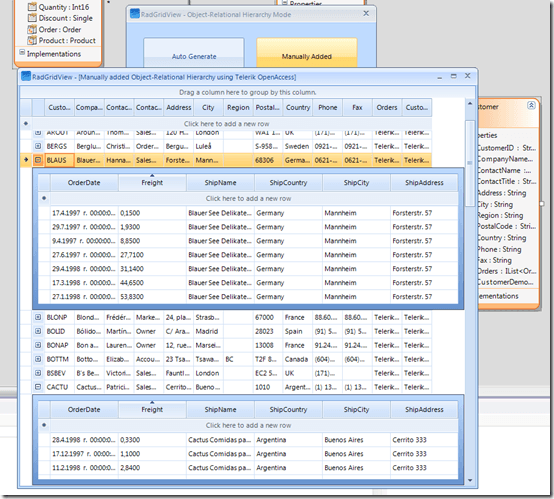
Task: Click OrderDate header in CACTU child grid
Action: 84,410
